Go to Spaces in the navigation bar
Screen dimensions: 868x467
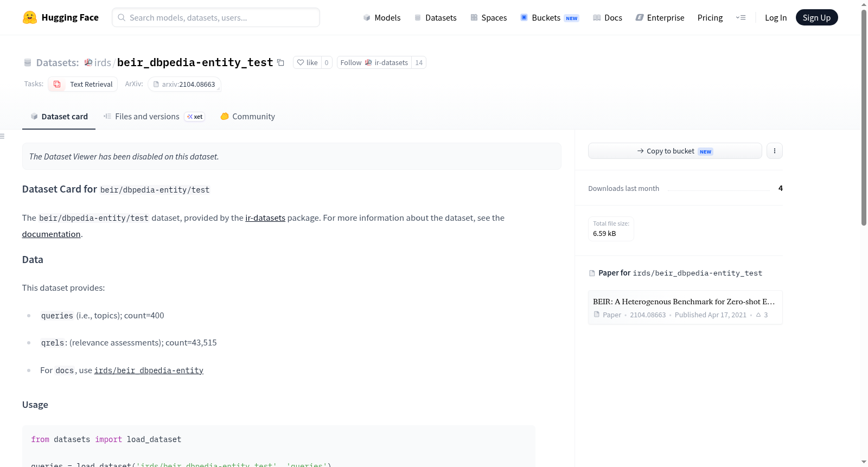coord(489,17)
